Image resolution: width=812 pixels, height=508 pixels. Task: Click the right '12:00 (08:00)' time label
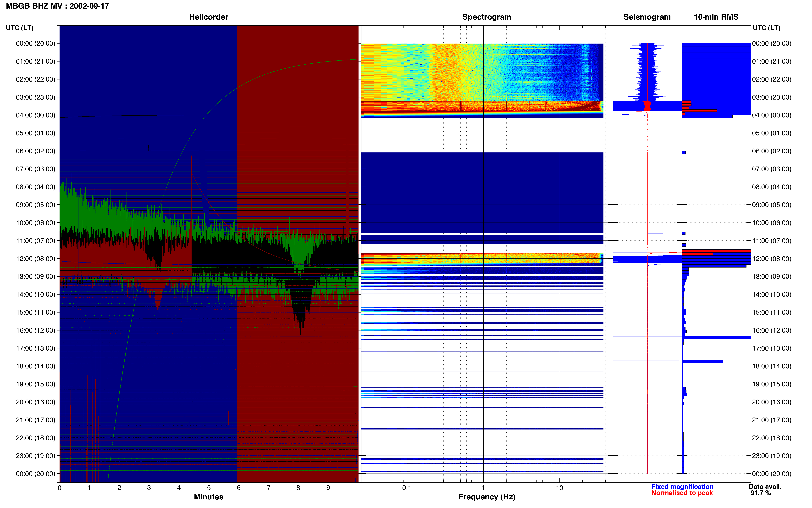[x=772, y=259]
